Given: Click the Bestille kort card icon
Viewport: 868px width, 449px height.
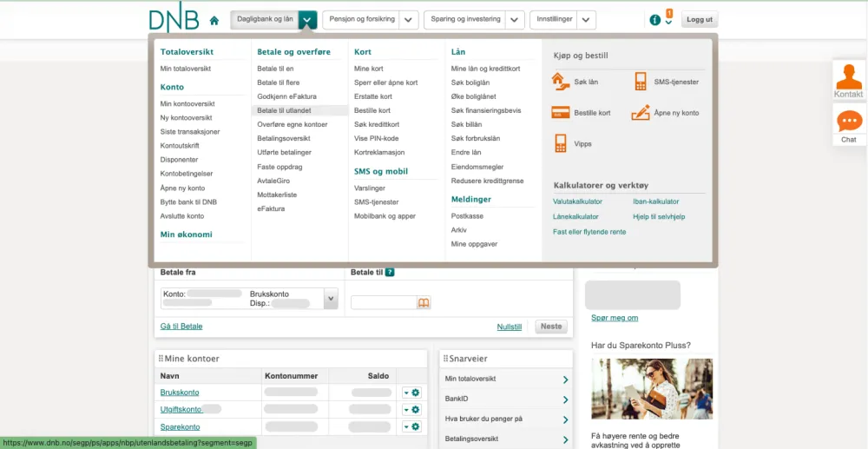Looking at the screenshot, I should pyautogui.click(x=560, y=113).
